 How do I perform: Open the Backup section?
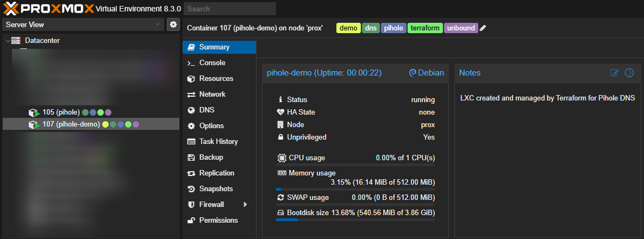point(211,158)
